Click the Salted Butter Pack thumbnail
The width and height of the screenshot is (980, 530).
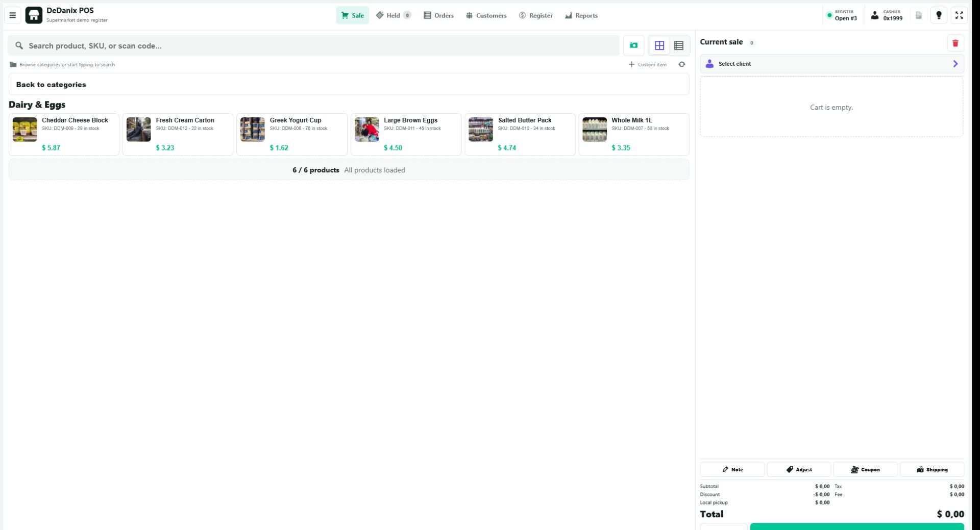tap(480, 129)
